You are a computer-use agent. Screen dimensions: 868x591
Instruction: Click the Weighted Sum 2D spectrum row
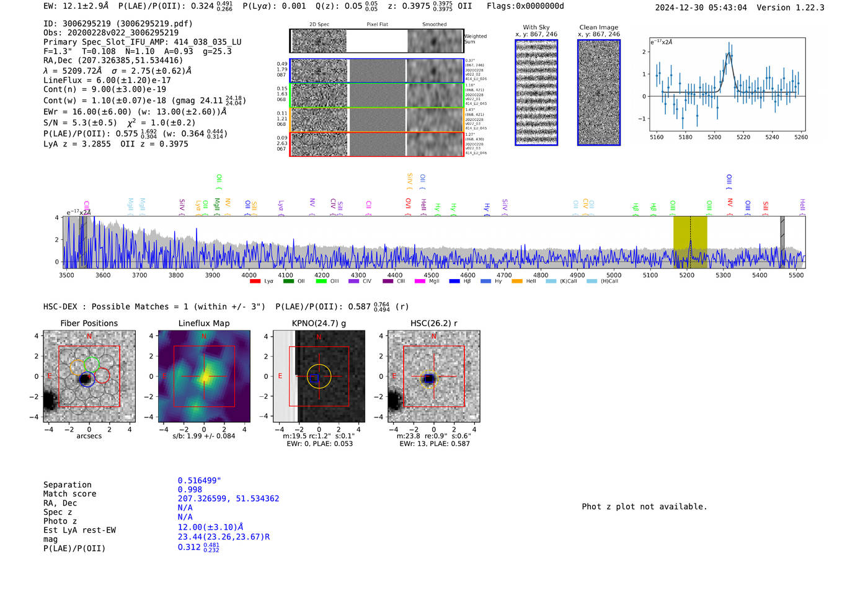coord(377,41)
